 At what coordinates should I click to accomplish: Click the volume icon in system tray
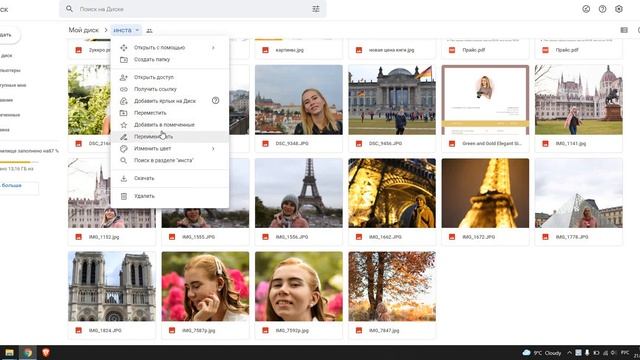(x=613, y=353)
